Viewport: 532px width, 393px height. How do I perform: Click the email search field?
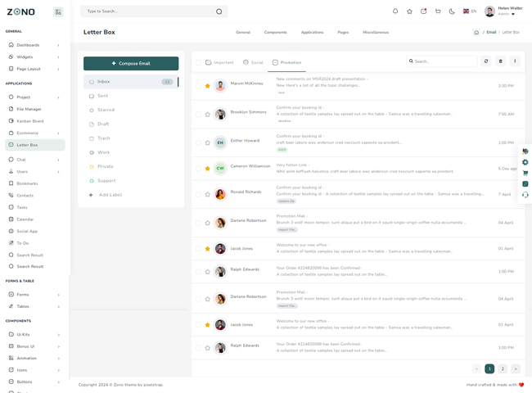tap(444, 61)
